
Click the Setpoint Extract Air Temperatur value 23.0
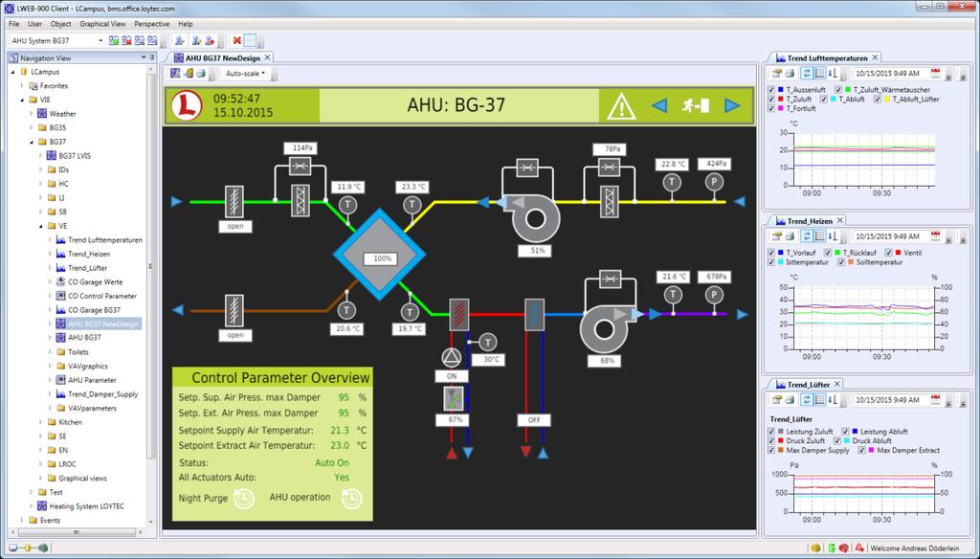340,445
